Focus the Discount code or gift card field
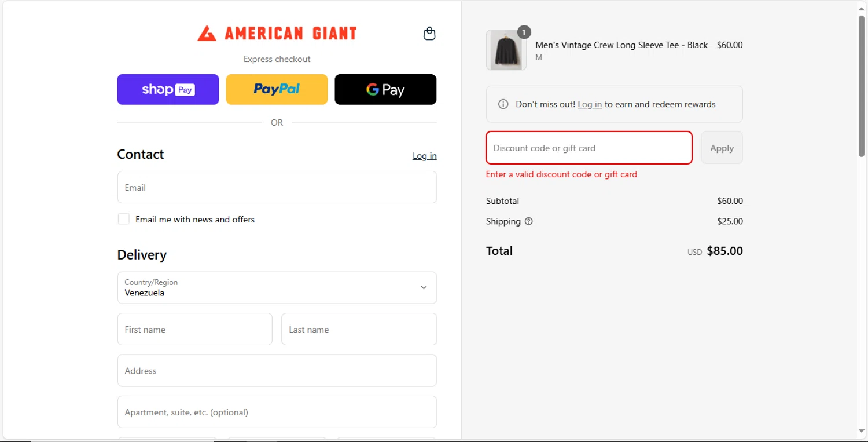The width and height of the screenshot is (868, 442). [589, 148]
